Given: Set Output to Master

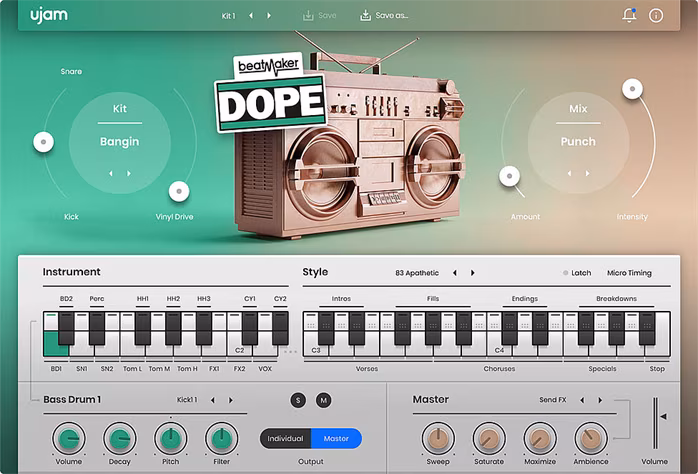Looking at the screenshot, I should [336, 438].
